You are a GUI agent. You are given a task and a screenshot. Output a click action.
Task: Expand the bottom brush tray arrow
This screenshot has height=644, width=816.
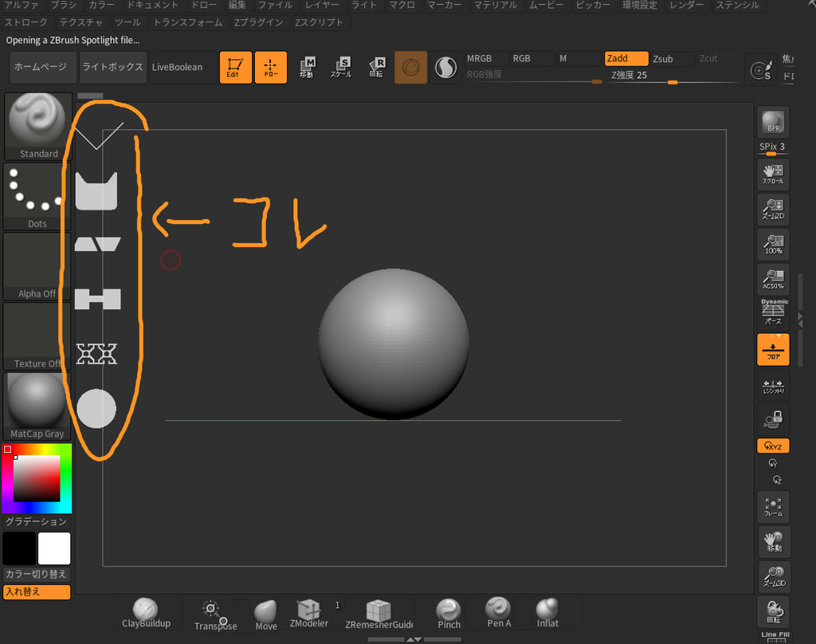click(414, 638)
